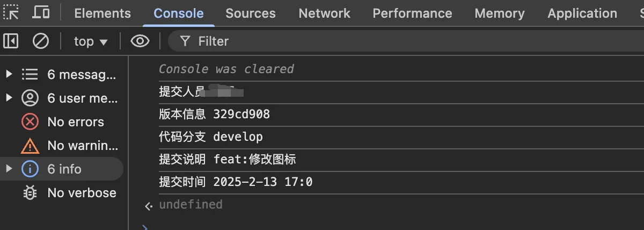Activate the inspect element picker icon
Screen dimensions: 644x230
(11, 12)
